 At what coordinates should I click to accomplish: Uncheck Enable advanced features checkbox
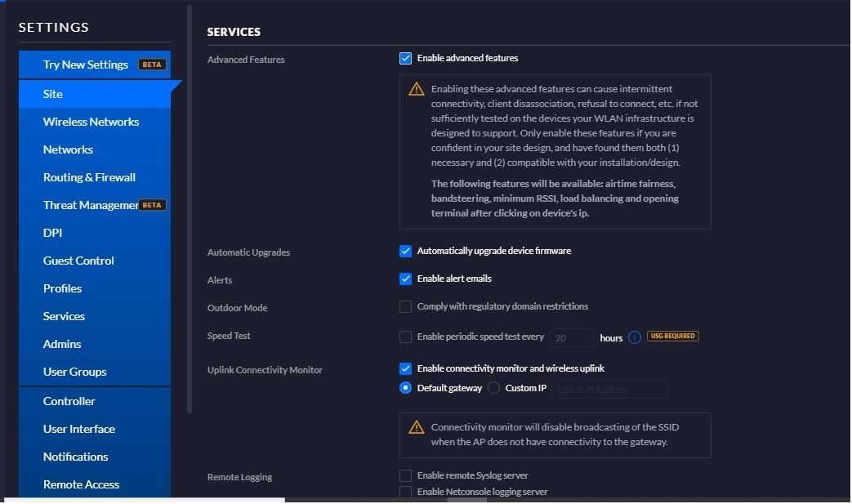(405, 58)
